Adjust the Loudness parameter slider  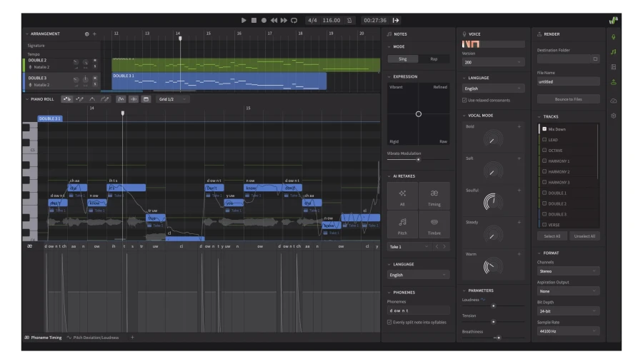[x=493, y=305]
